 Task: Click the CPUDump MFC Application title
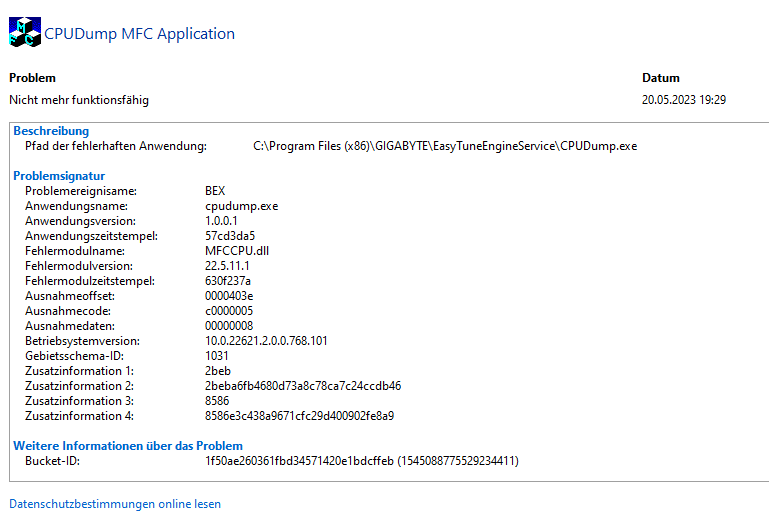click(x=139, y=33)
